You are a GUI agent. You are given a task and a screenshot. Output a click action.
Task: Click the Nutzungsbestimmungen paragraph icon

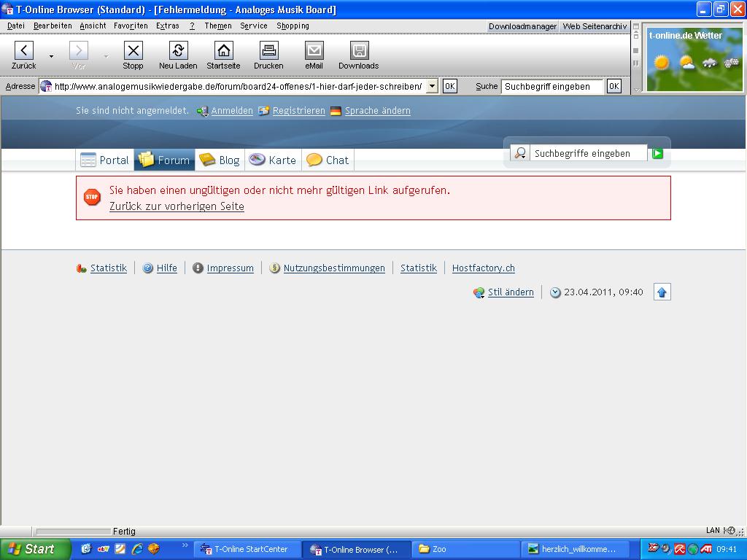point(274,268)
